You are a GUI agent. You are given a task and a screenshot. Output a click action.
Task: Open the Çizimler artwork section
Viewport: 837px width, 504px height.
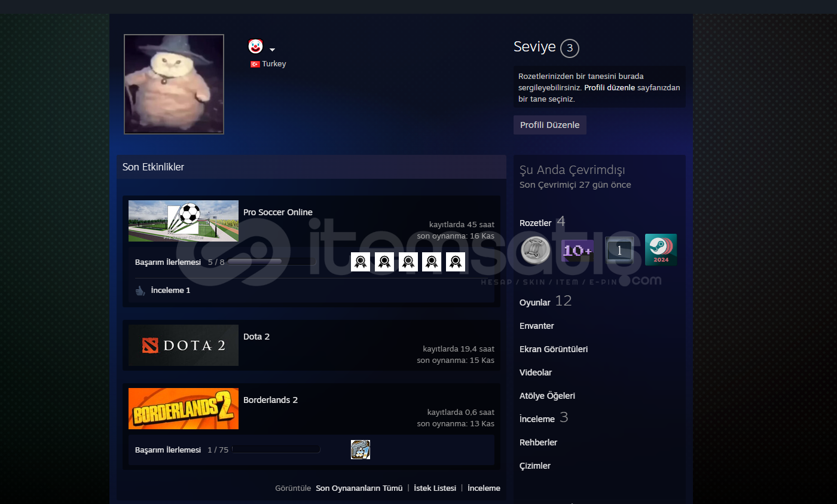click(535, 466)
